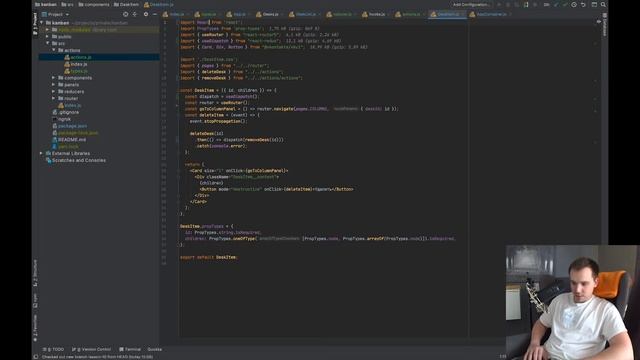The width and height of the screenshot is (640, 360).
Task: Click the 'const router = useRouter()' line
Action: (217, 102)
